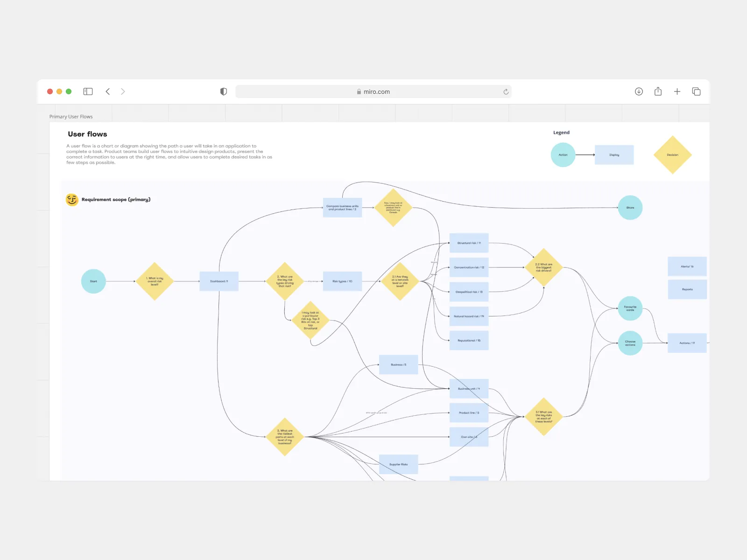Viewport: 747px width, 560px height.
Task: Open the privacy shield report
Action: (x=224, y=91)
